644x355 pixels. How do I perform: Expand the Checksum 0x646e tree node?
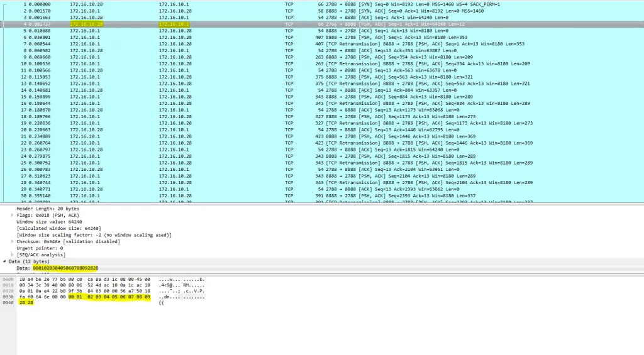(13, 242)
